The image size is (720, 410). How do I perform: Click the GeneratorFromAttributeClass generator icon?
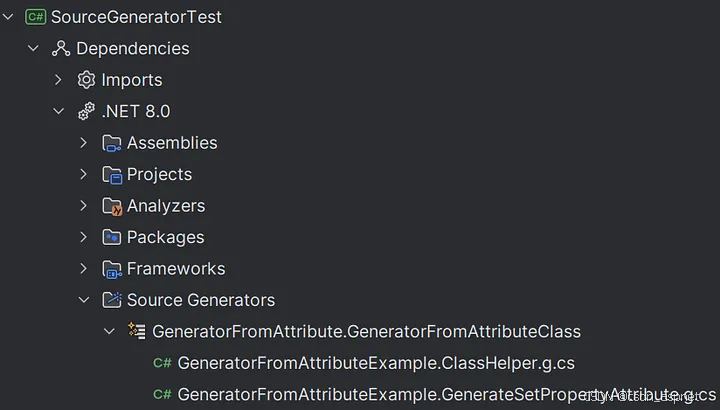(137, 331)
